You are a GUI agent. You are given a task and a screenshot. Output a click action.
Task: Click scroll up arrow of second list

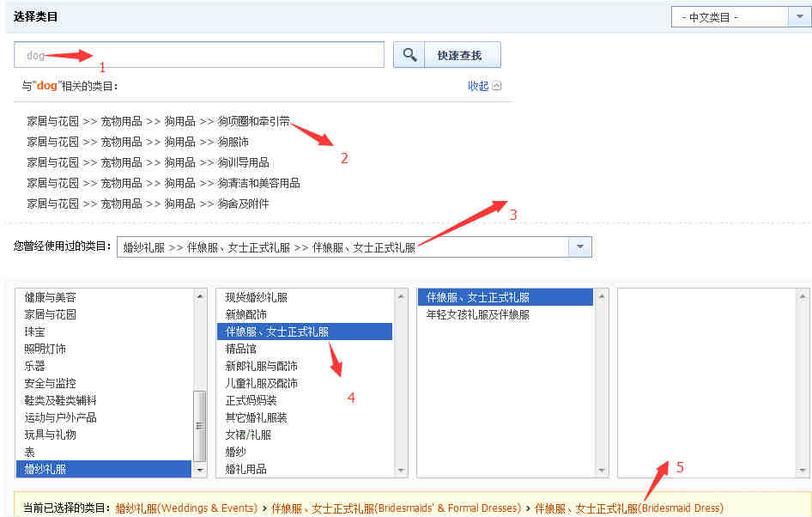401,295
